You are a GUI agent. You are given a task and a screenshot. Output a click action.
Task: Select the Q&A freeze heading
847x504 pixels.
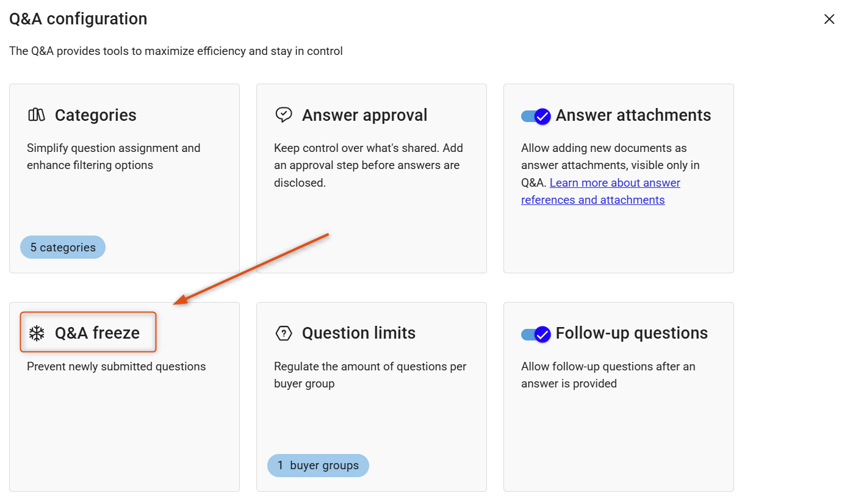pyautogui.click(x=97, y=333)
